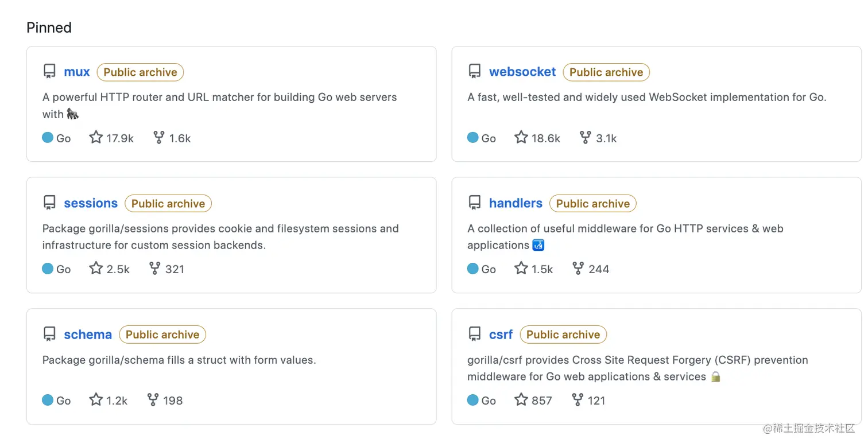This screenshot has height=447, width=868.
Task: Click the Go language dot on csrf card
Action: pos(472,400)
